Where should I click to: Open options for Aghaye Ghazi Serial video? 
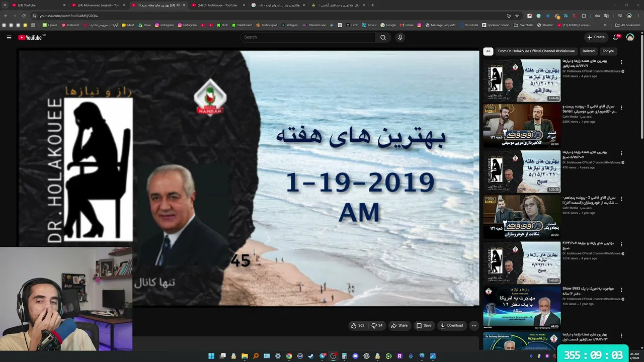621,108
